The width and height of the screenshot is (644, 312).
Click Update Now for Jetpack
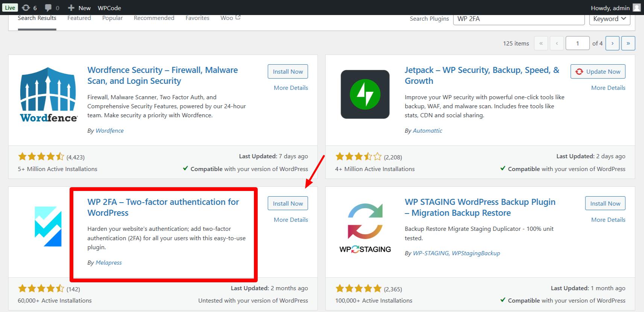[x=598, y=71]
